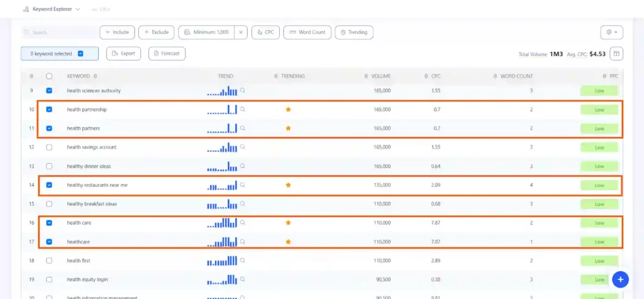Toggle the table columns layout icon

(x=616, y=54)
